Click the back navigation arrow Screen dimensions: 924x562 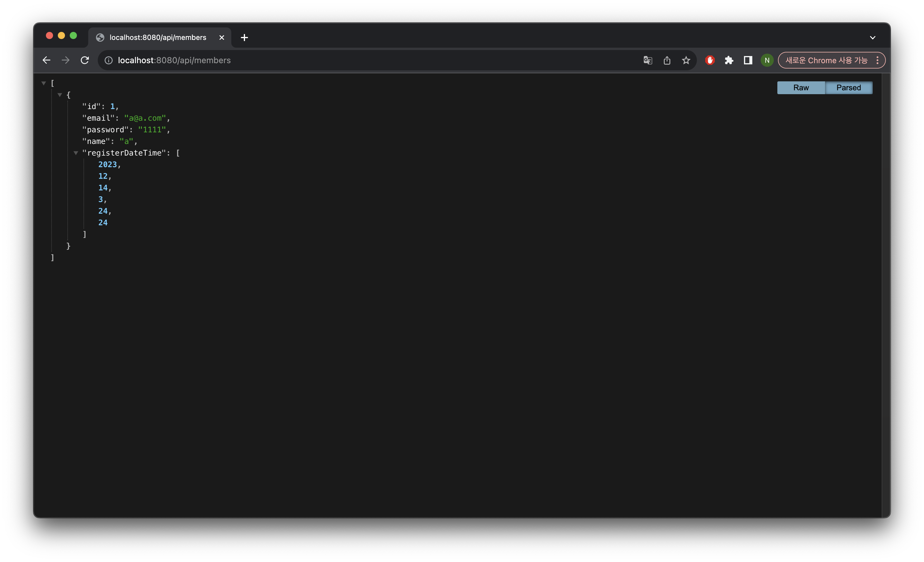coord(46,60)
